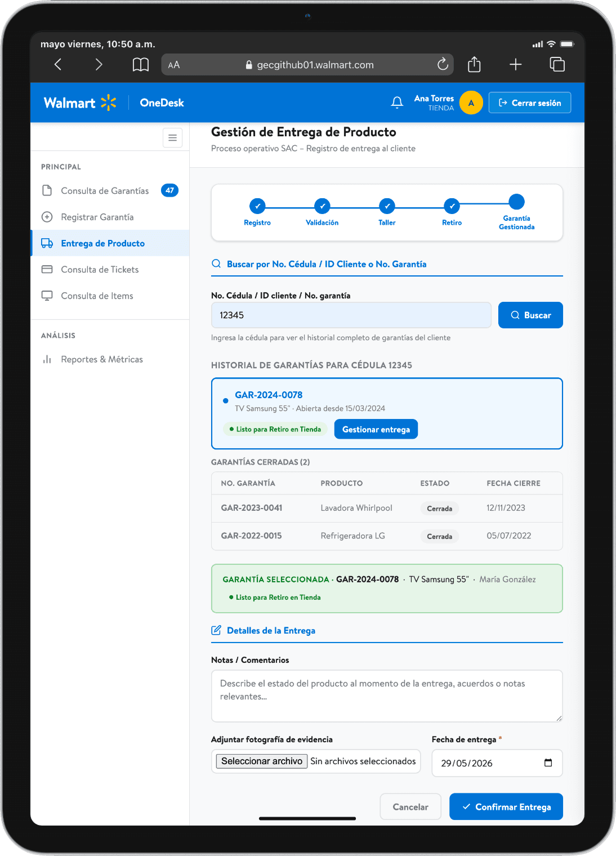Open Consulta de Items in sidebar
The image size is (616, 856).
click(x=110, y=296)
